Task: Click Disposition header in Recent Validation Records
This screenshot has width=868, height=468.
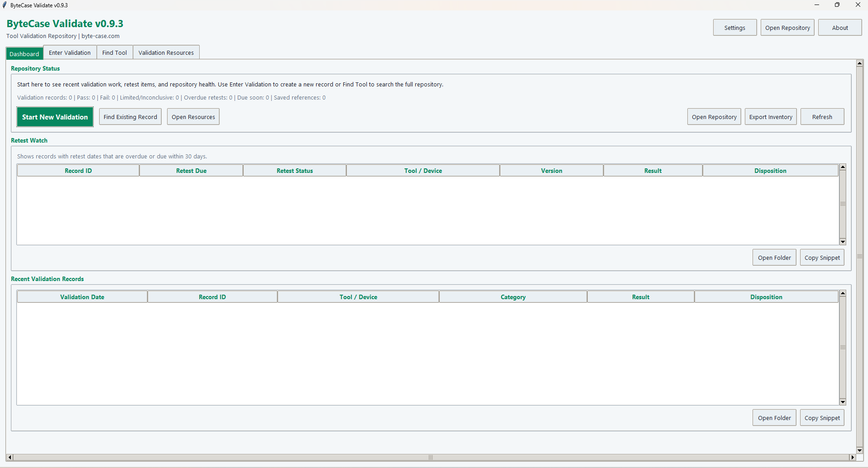Action: 766,297
